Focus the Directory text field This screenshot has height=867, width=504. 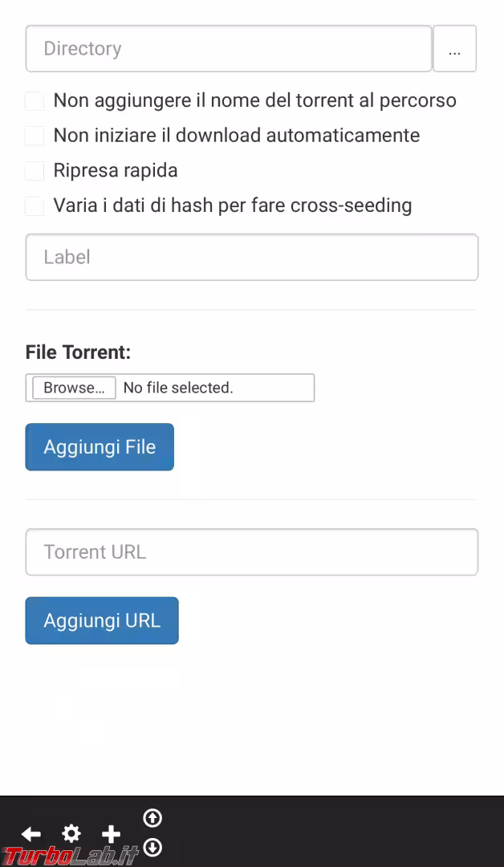229,49
